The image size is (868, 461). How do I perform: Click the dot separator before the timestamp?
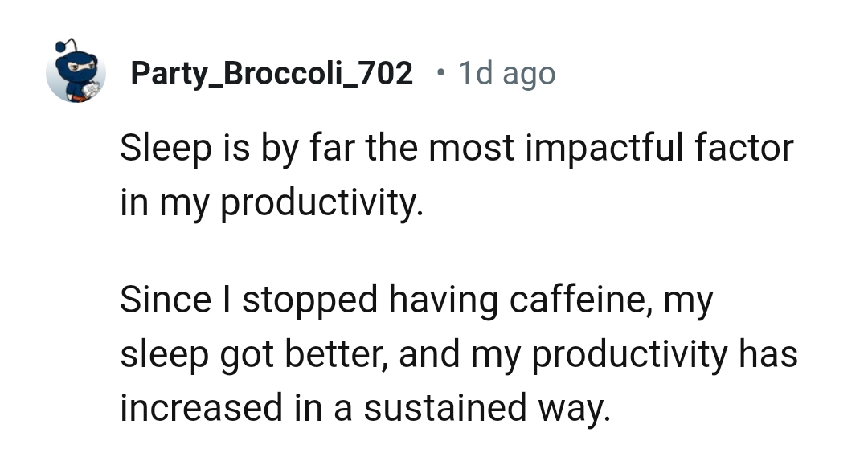pos(439,74)
